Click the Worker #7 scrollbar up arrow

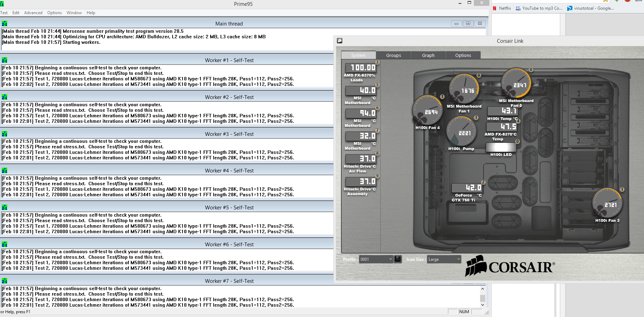(482, 289)
